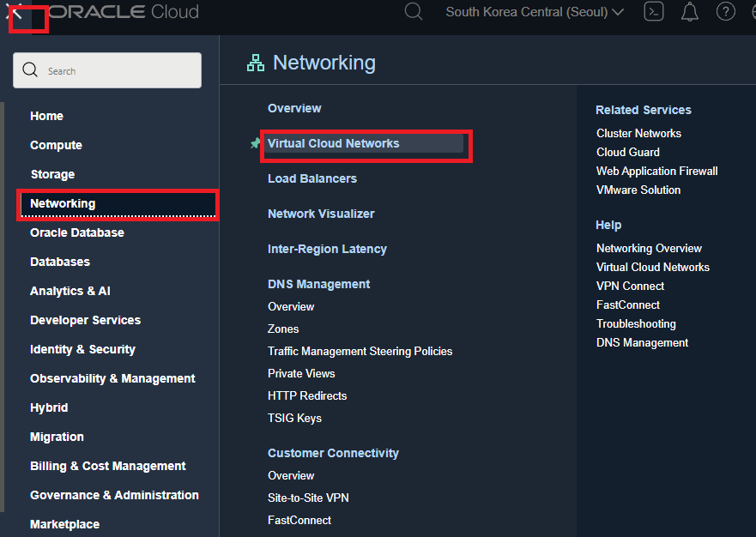Open Site-to-Site VPN
Image resolution: width=756 pixels, height=537 pixels.
[308, 498]
